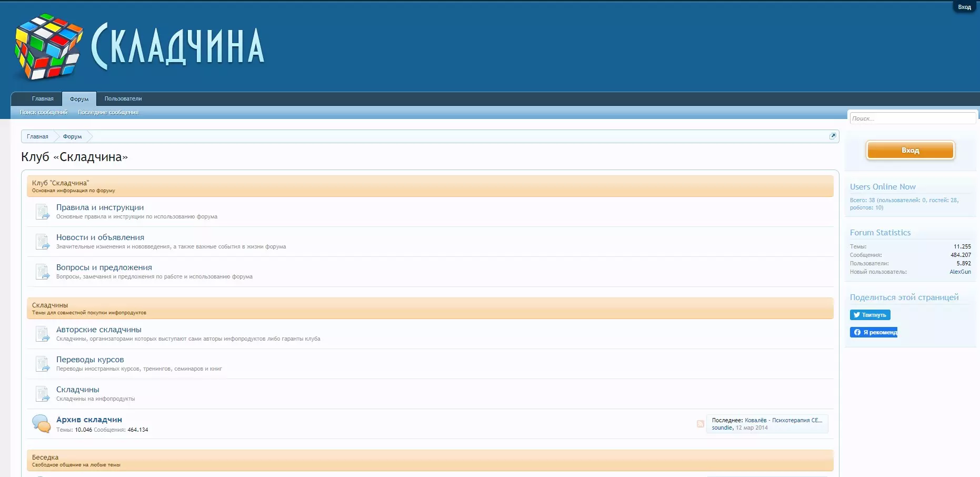Screen dimensions: 980x477
Task: Open Поиск сообщений link
Action: point(44,112)
